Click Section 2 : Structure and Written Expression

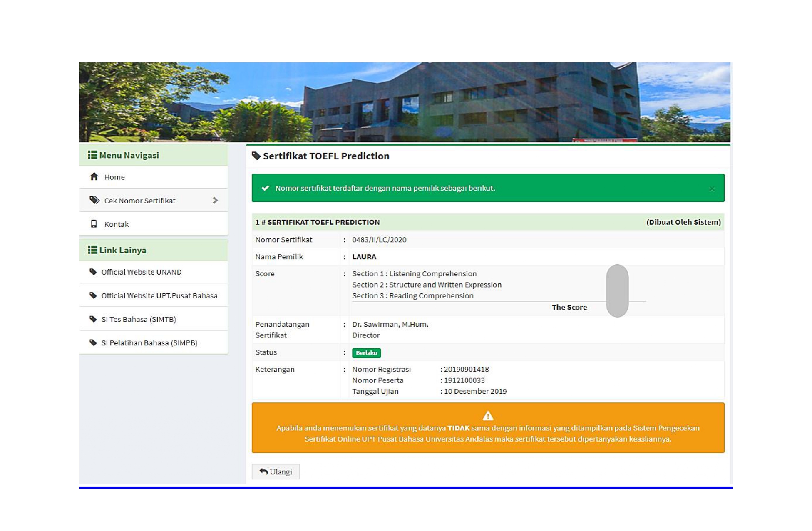[427, 285]
